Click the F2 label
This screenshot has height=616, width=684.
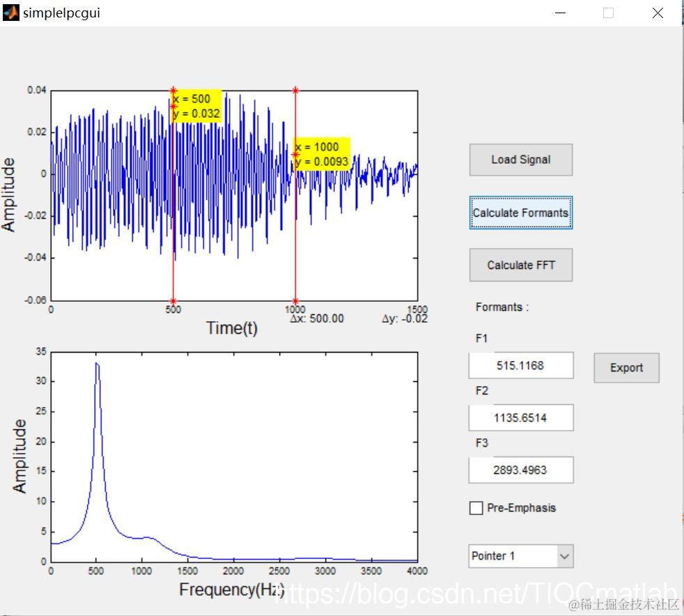482,390
